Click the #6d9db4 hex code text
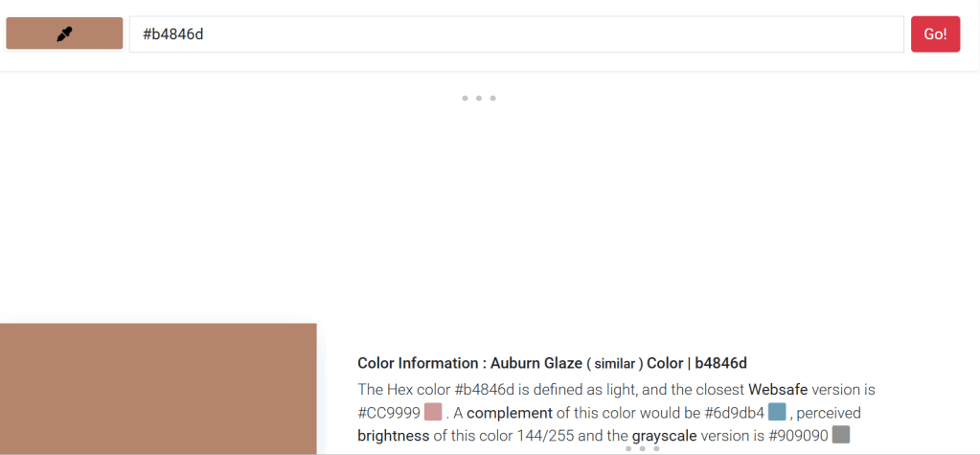Viewport: 980px width, 455px height. tap(735, 413)
